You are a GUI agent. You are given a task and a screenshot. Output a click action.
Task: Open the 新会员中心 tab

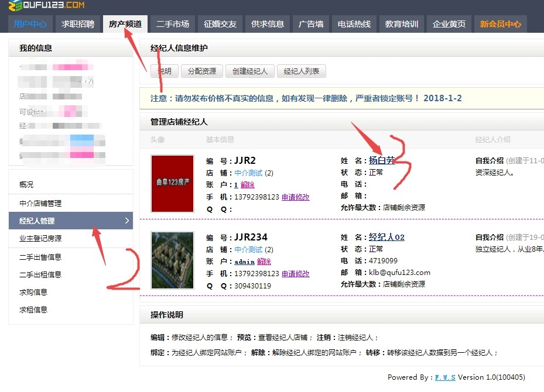tap(500, 24)
